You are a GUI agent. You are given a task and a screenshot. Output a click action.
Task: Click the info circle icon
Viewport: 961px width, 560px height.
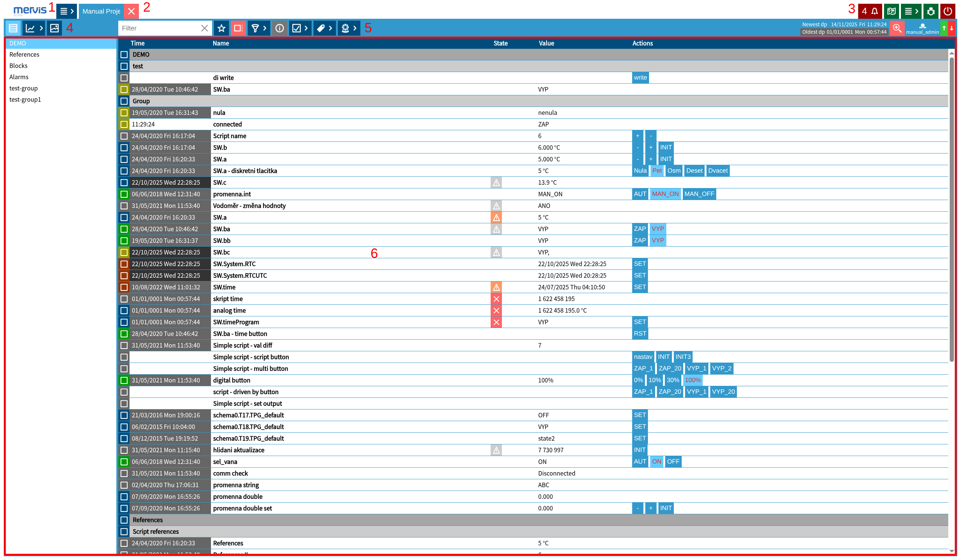[x=280, y=28]
